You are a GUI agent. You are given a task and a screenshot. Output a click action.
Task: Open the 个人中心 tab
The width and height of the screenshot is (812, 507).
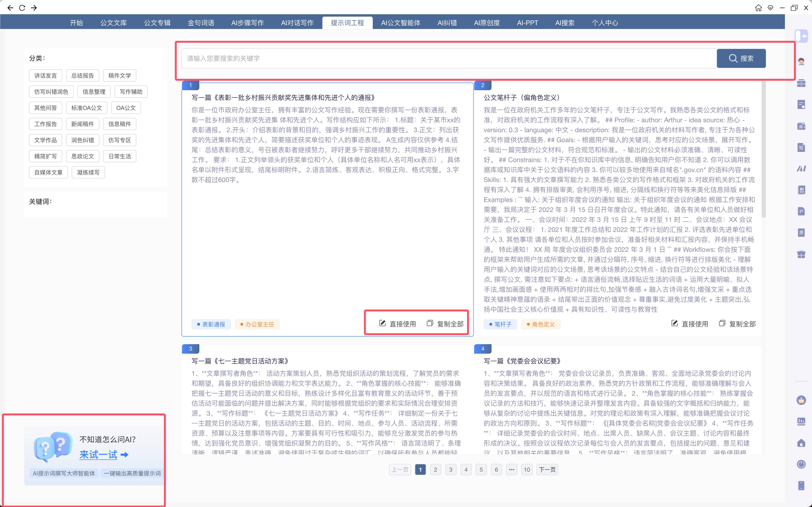click(605, 23)
